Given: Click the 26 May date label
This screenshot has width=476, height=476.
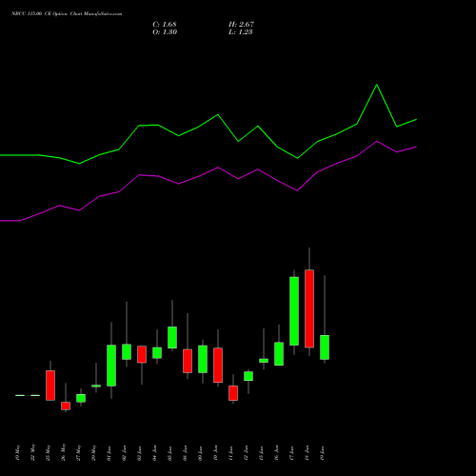Looking at the screenshot, I should click(x=63, y=452).
